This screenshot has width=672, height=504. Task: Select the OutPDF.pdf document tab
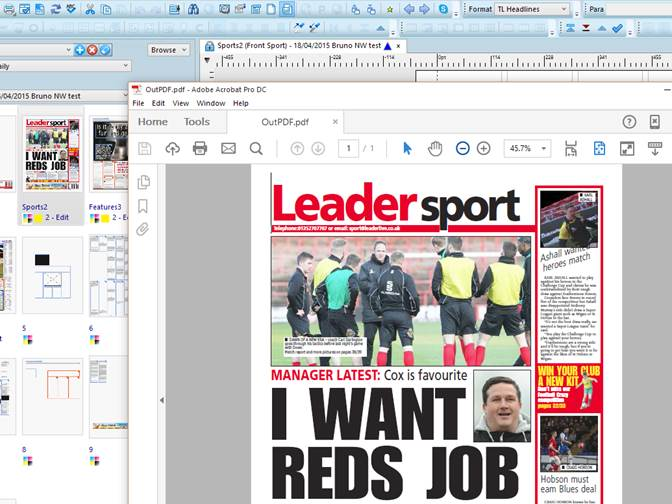pyautogui.click(x=285, y=122)
